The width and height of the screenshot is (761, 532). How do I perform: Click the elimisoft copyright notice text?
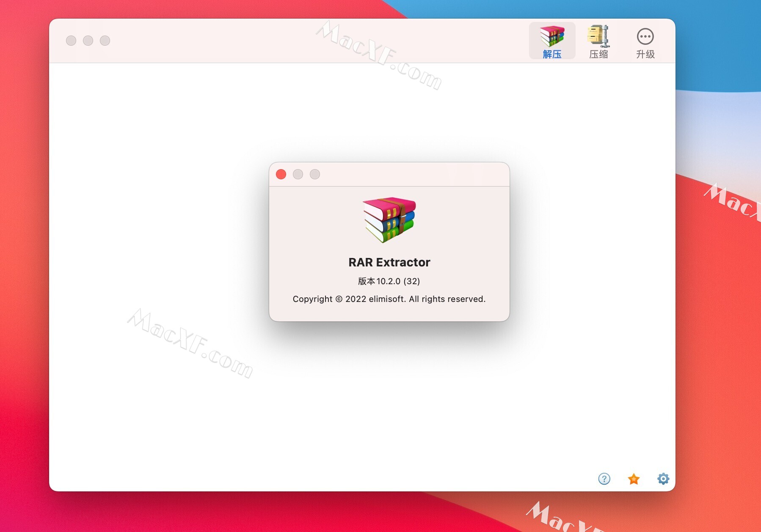(x=389, y=299)
